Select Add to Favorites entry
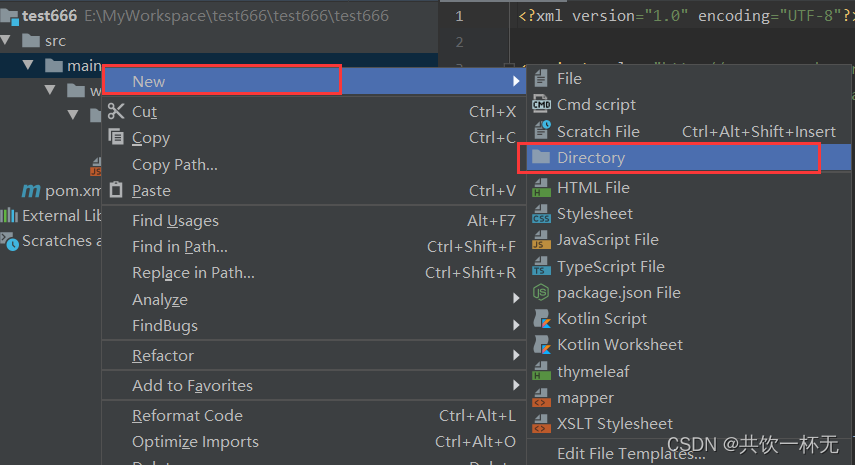The height and width of the screenshot is (465, 855). pos(314,385)
